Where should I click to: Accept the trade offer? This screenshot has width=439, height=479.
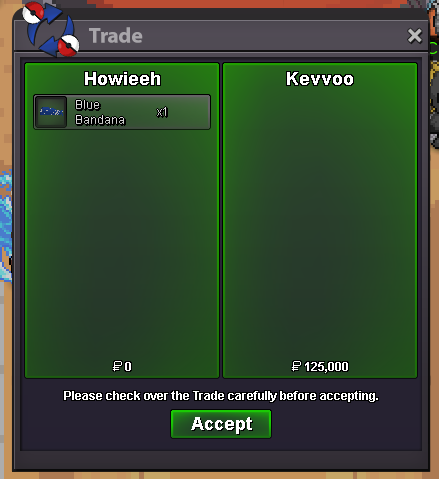[221, 424]
